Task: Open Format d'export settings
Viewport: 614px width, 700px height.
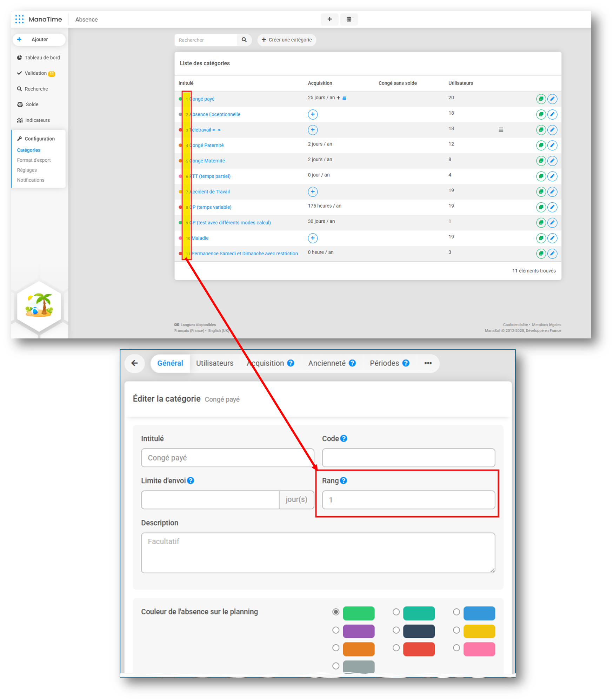Action: pyautogui.click(x=34, y=160)
